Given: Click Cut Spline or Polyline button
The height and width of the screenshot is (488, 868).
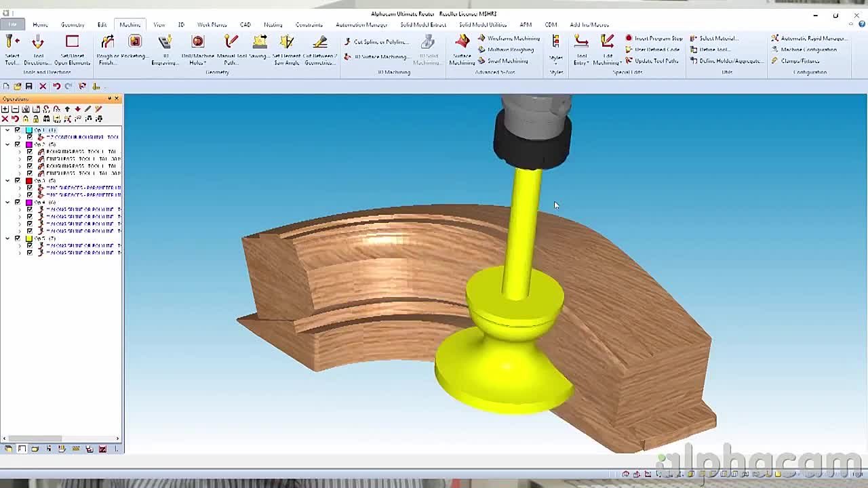Looking at the screenshot, I should tap(376, 42).
